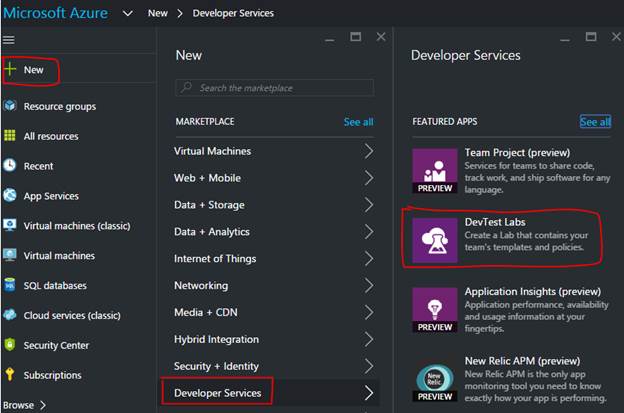Click the SQL databases icon
The height and width of the screenshot is (413, 624).
coord(10,285)
